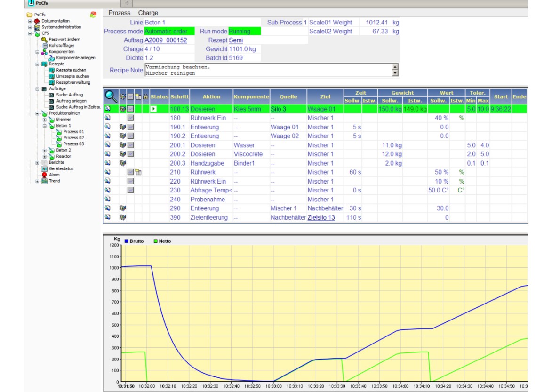
Task: Click the detail magnifier icon for step 240
Action: point(107,199)
